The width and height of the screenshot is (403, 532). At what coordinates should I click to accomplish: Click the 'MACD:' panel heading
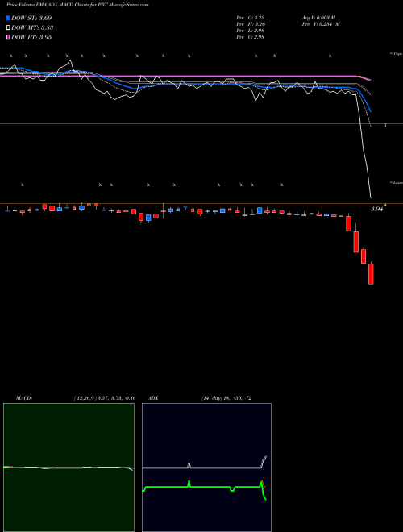click(x=24, y=397)
